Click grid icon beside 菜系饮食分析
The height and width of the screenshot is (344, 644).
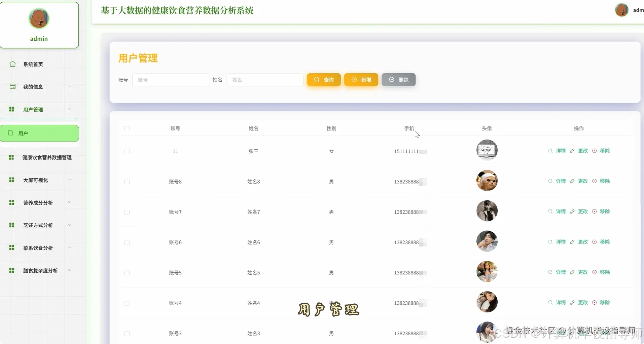[x=12, y=247]
